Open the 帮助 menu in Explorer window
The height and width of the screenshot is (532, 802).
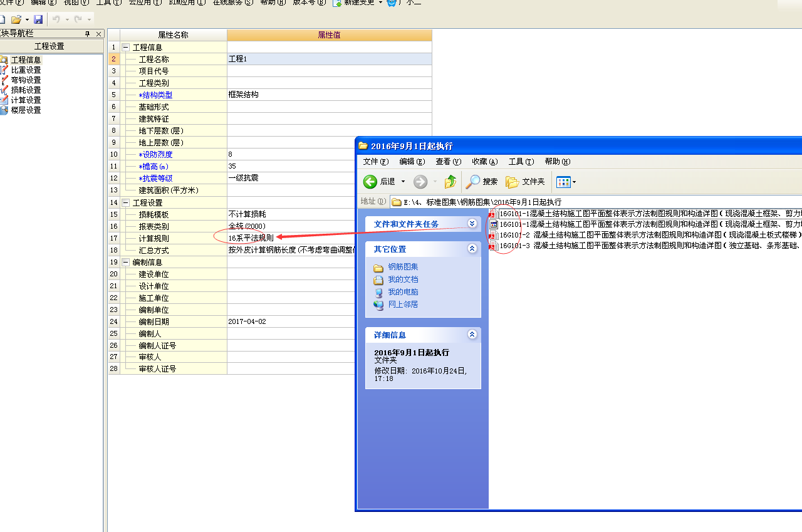click(558, 162)
